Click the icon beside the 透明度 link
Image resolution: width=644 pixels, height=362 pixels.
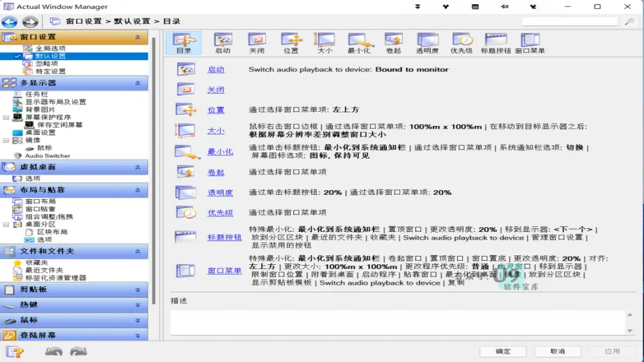(x=186, y=192)
